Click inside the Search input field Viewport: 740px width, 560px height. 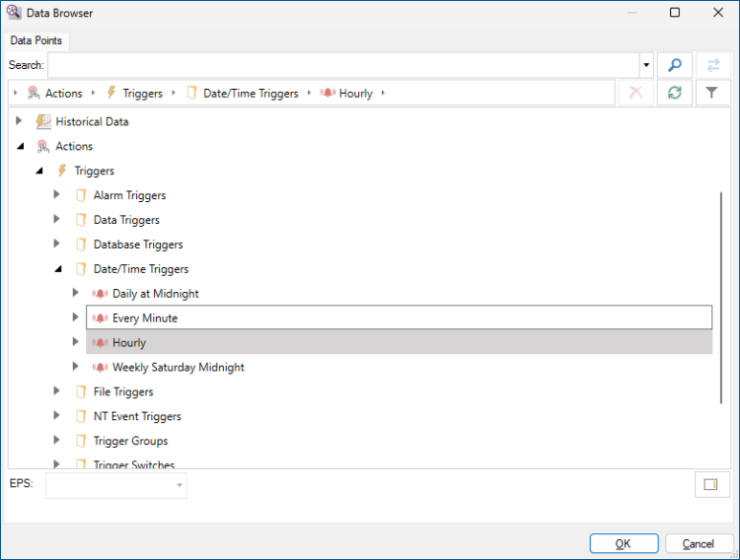pyautogui.click(x=343, y=65)
